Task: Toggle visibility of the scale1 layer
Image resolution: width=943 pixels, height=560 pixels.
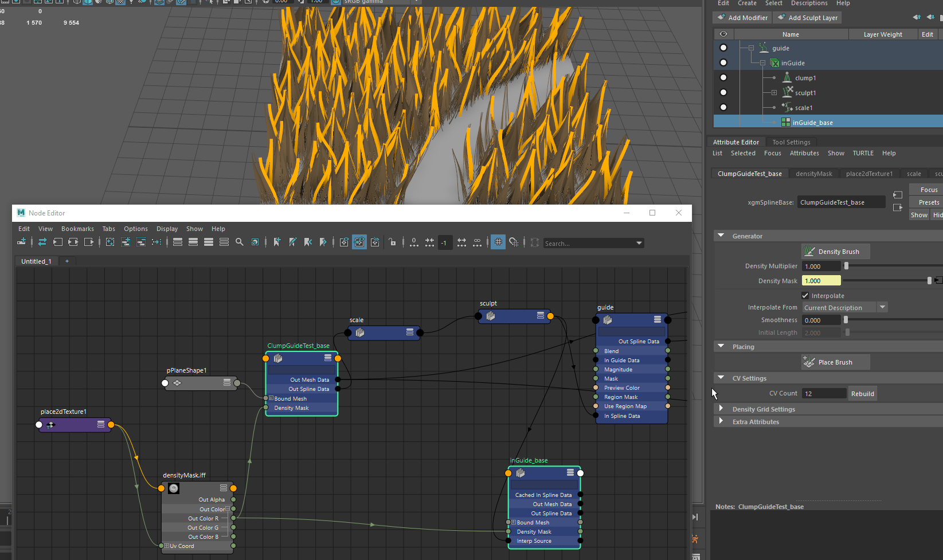Action: coord(723,107)
